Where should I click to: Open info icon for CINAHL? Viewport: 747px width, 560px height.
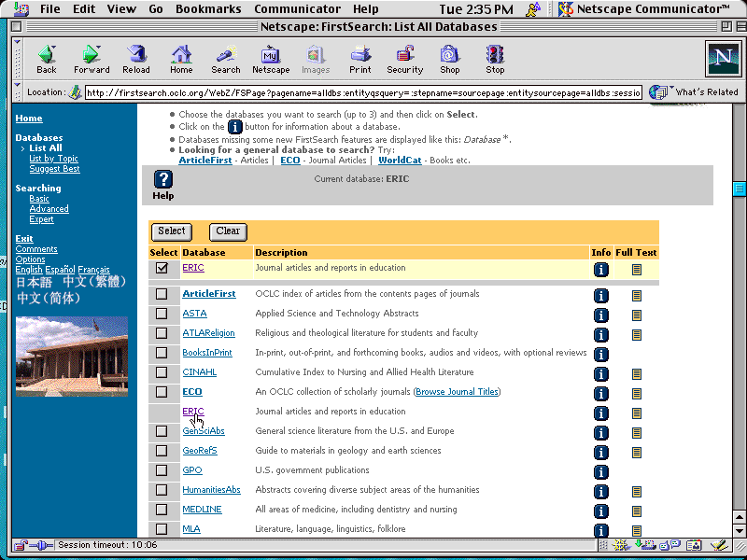pos(600,374)
